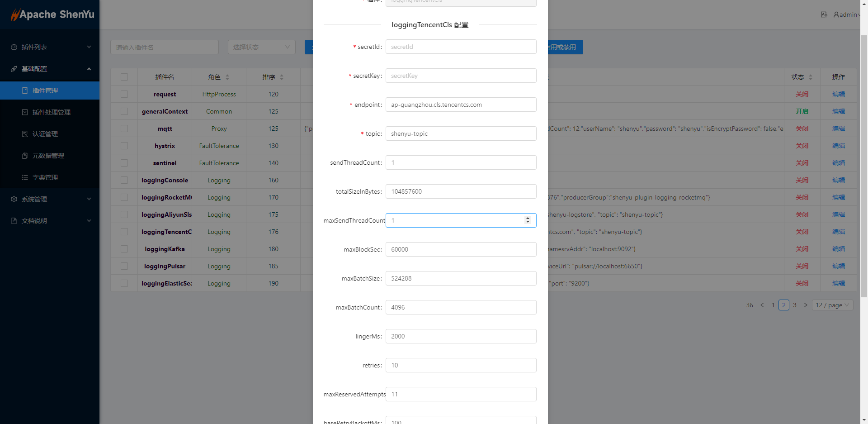The width and height of the screenshot is (868, 424).
Task: Go to page 3 of the plugin table
Action: pos(795,305)
